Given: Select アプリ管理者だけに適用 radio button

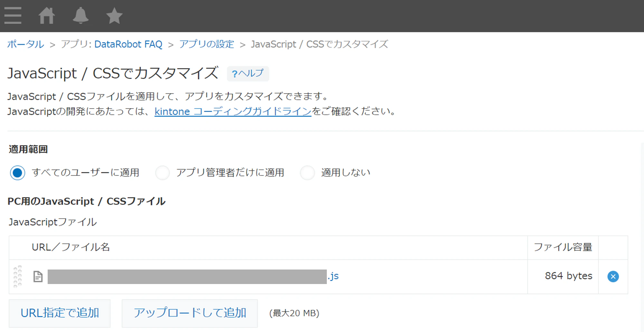Looking at the screenshot, I should (163, 173).
